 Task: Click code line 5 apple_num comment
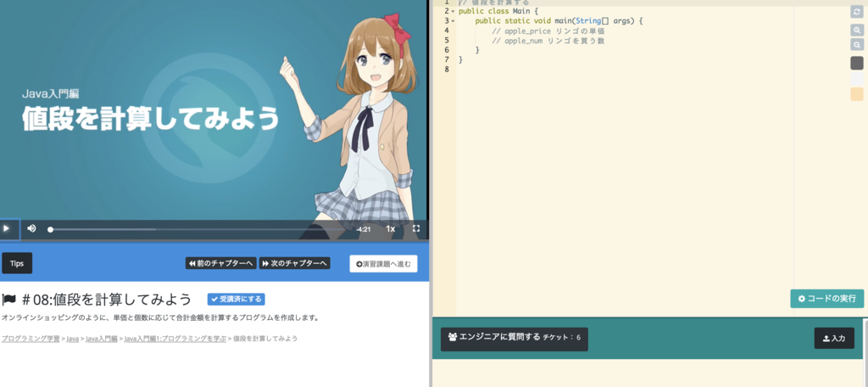click(x=548, y=41)
